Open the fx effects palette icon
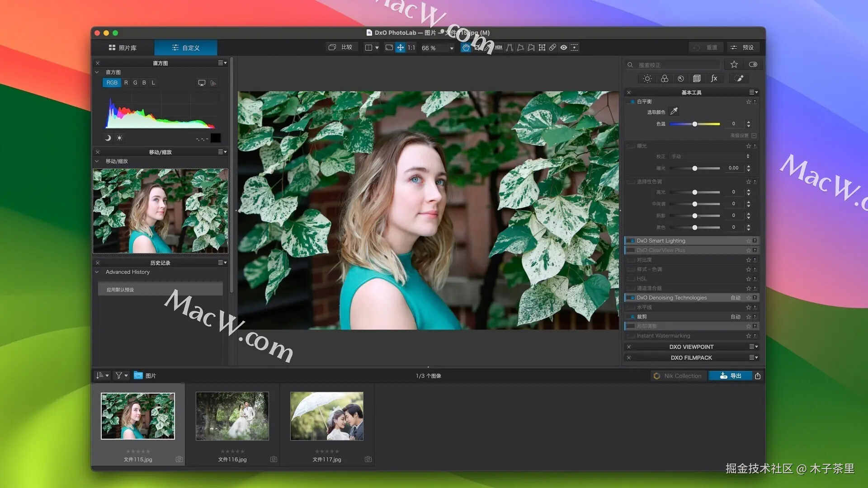The width and height of the screenshot is (868, 488). pyautogui.click(x=714, y=79)
